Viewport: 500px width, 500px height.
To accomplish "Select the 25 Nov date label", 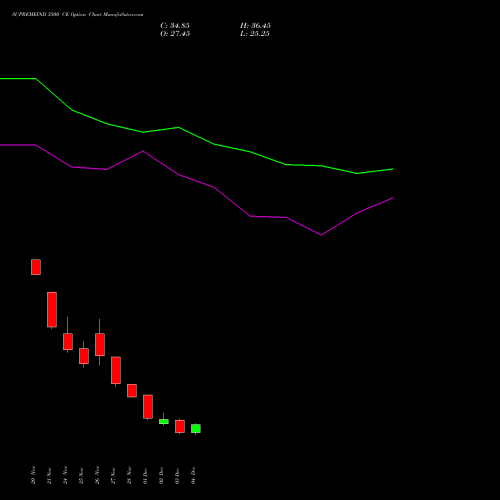I will (x=81, y=475).
